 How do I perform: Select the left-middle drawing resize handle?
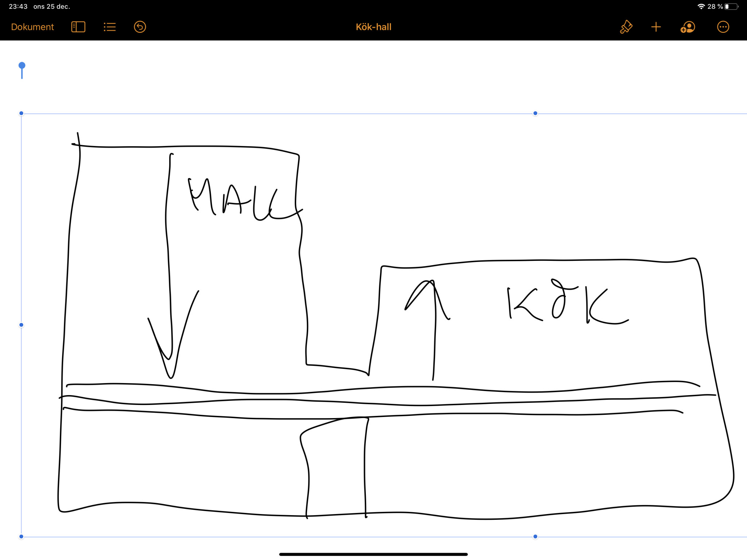pyautogui.click(x=21, y=325)
